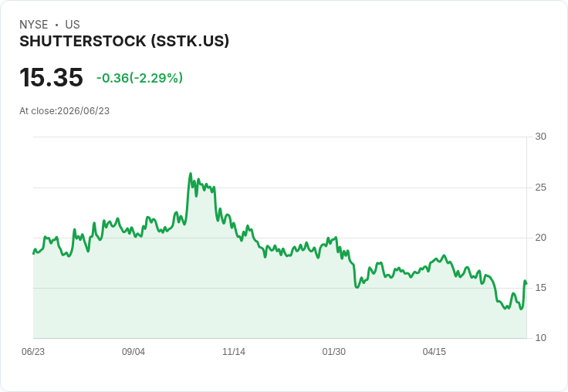Select the 01/30 x-axis date label
The height and width of the screenshot is (392, 568).
(x=334, y=352)
